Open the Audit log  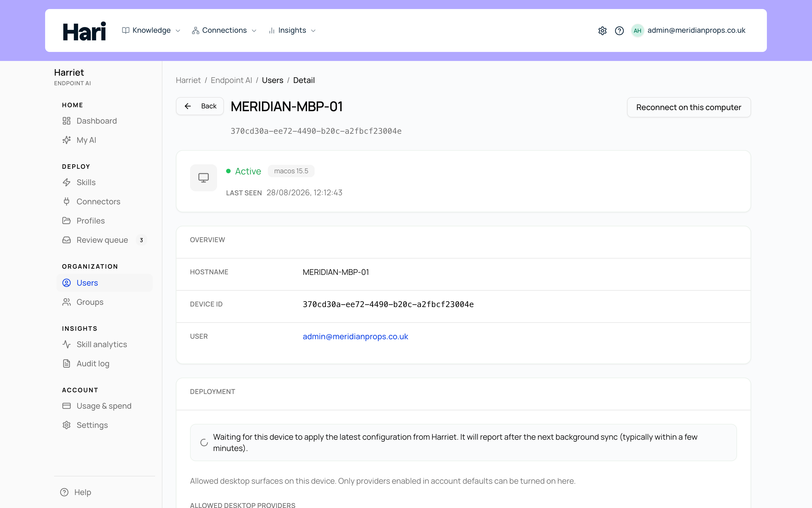click(104, 364)
